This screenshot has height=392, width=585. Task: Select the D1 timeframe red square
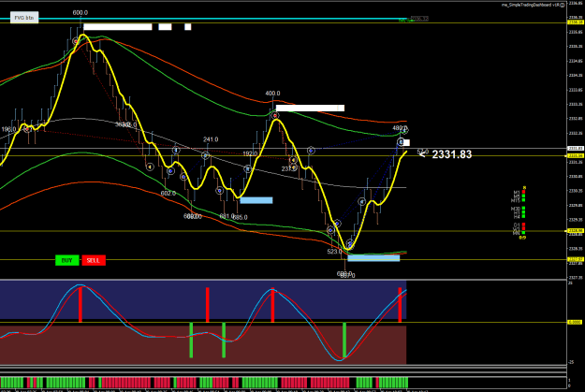point(523,225)
